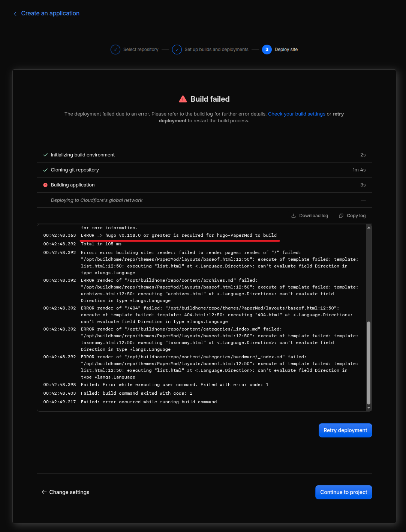Click the build log scrollbar down arrow
406x532 pixels.
coord(369,407)
